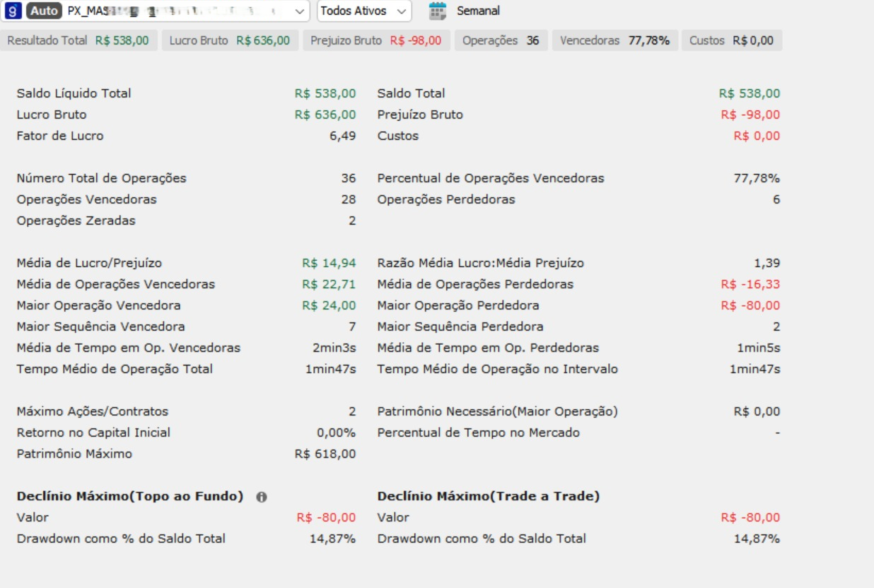
Task: Click the Operações Vencedoras value 28
Action: [349, 199]
